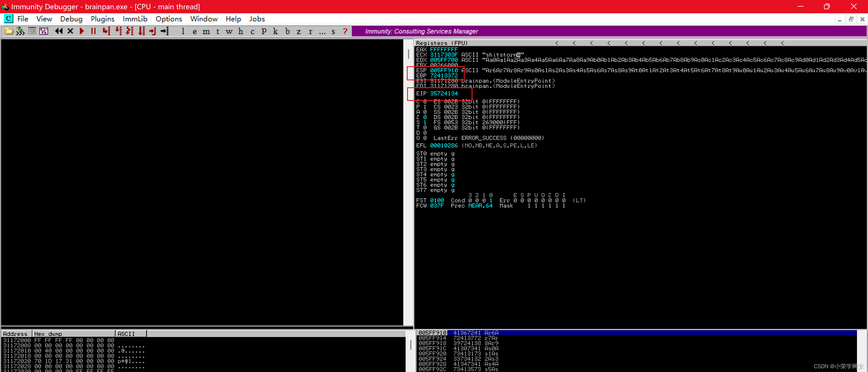Select EBP register value 72413372
Screen dimensions: 868x372
444,75
